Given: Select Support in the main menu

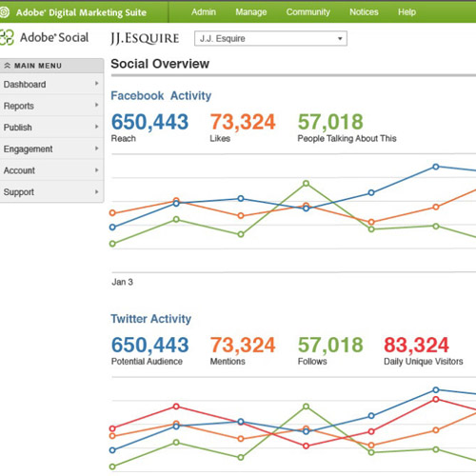Looking at the screenshot, I should (51, 192).
